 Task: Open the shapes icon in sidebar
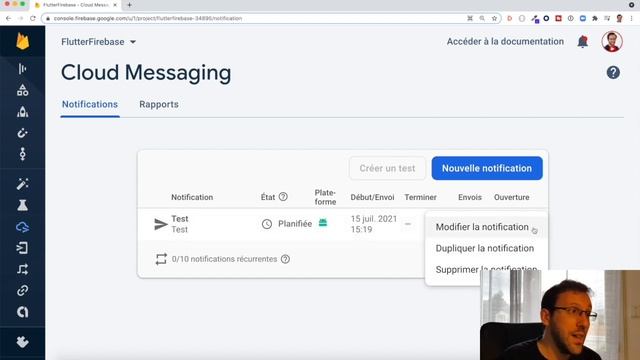[x=22, y=90]
